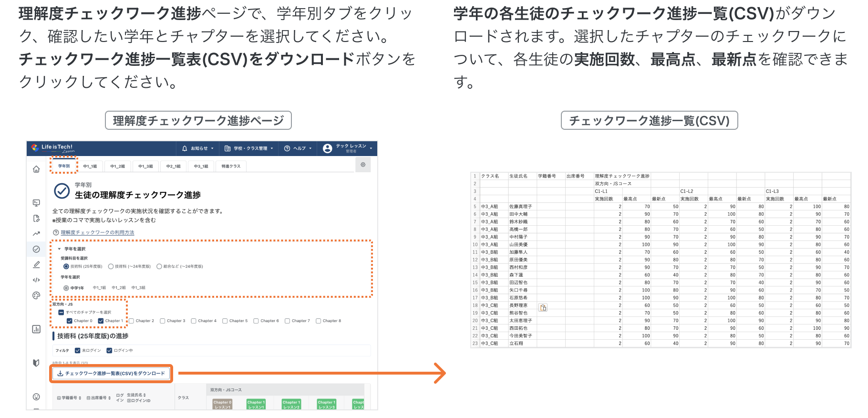868x418 pixels.
Task: Switch to the 学年別 tab
Action: click(64, 166)
